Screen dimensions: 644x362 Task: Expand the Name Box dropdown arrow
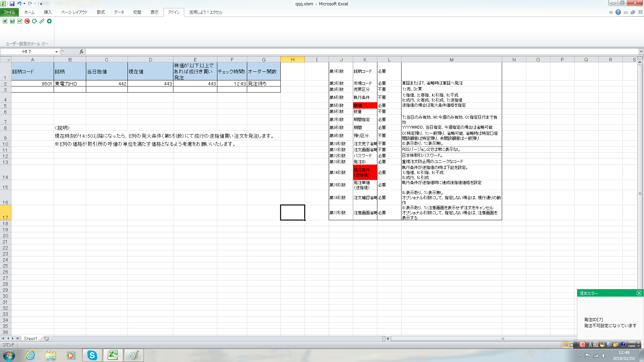(56, 52)
